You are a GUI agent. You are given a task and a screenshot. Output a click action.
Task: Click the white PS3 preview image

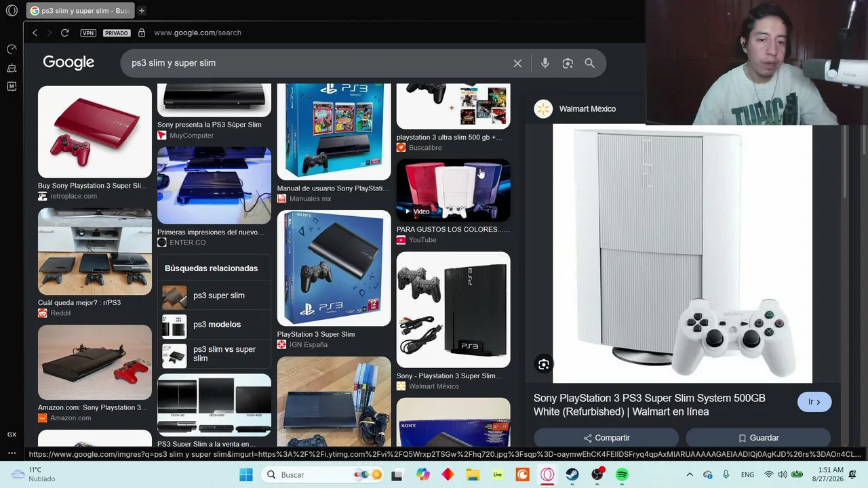point(682,253)
